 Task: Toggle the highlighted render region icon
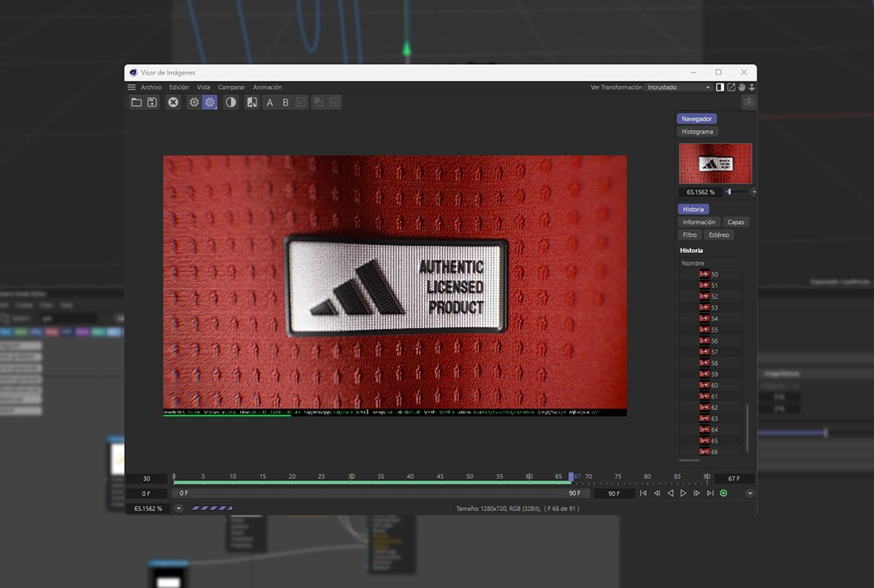(210, 102)
